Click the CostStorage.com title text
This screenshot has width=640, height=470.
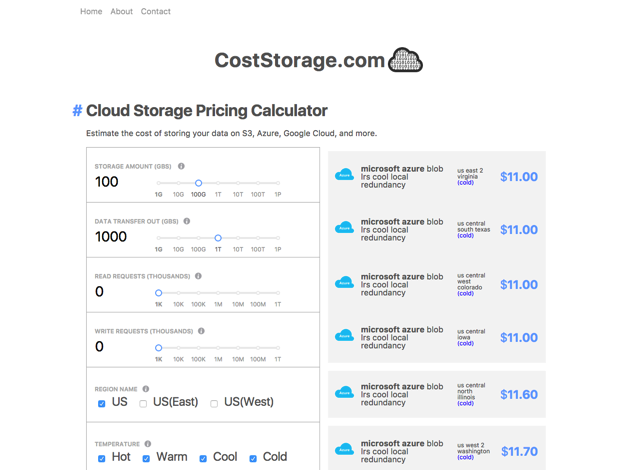point(300,60)
